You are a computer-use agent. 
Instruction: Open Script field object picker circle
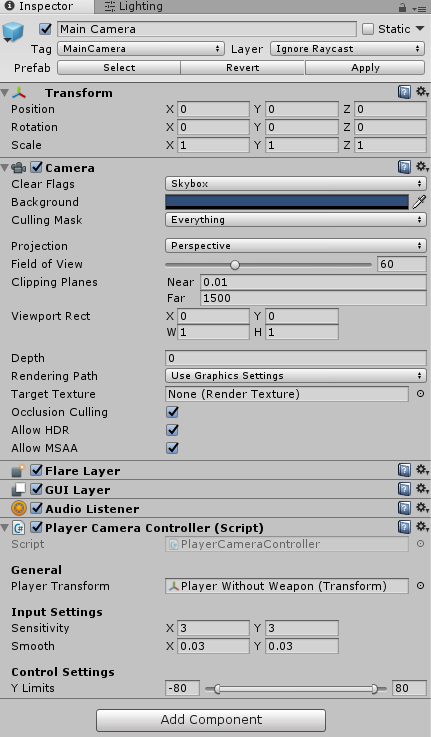[x=420, y=543]
